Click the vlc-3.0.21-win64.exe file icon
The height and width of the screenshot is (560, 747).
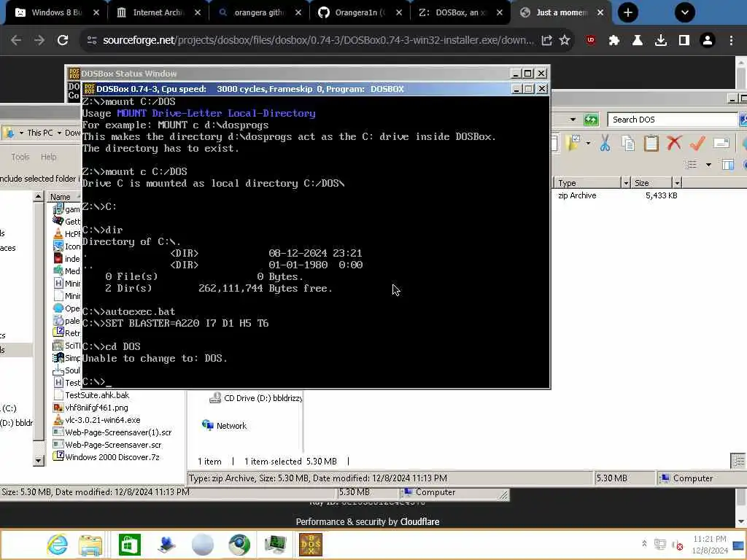tap(58, 420)
